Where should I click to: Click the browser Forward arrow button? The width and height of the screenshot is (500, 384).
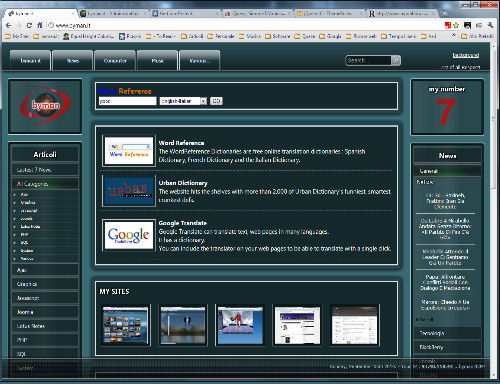19,25
